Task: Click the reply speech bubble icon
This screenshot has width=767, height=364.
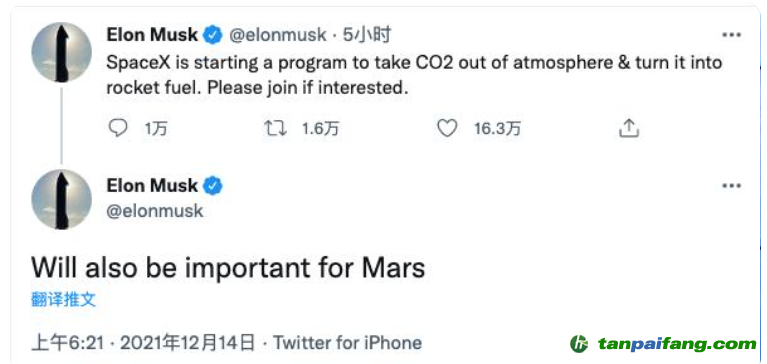Action: click(x=117, y=128)
